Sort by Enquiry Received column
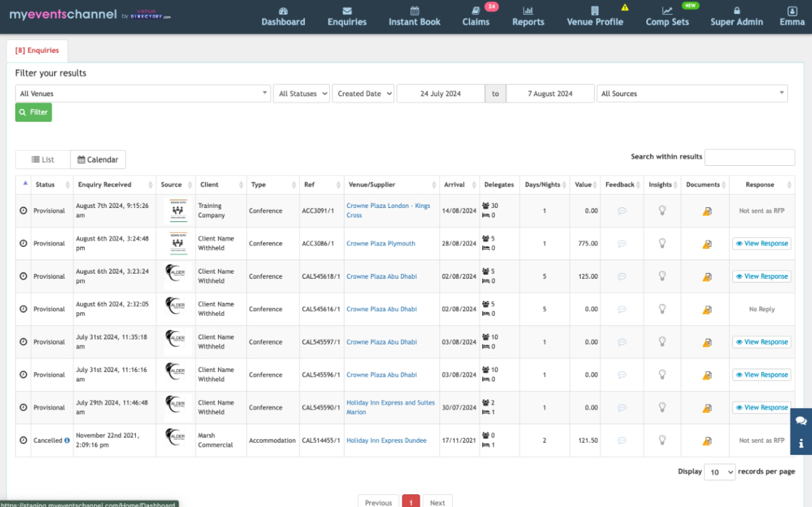Screen dimensions: 812x507 coord(114,185)
